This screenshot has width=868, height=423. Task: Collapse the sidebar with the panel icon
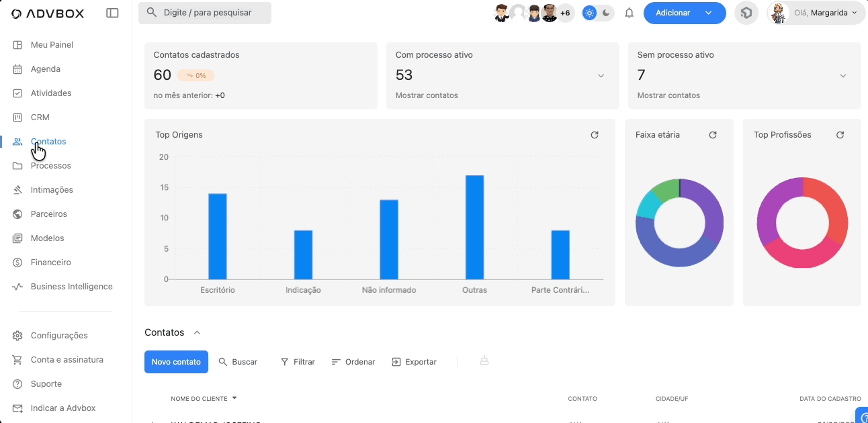(112, 13)
